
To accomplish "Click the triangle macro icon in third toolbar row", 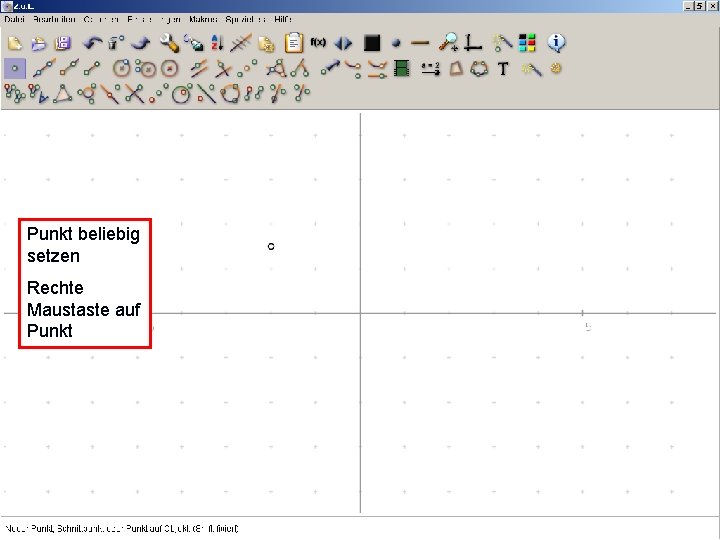I will [x=63, y=93].
